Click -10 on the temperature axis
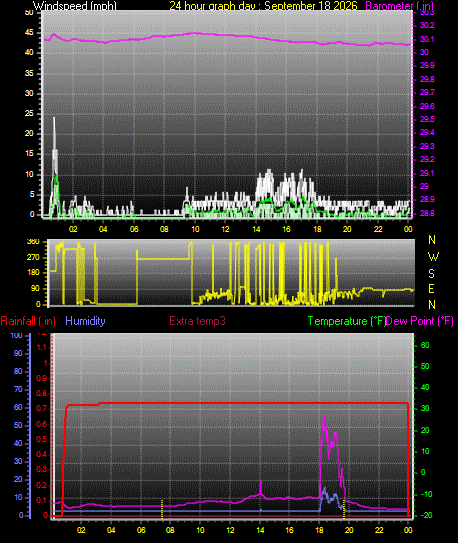458x543 pixels. tap(425, 494)
